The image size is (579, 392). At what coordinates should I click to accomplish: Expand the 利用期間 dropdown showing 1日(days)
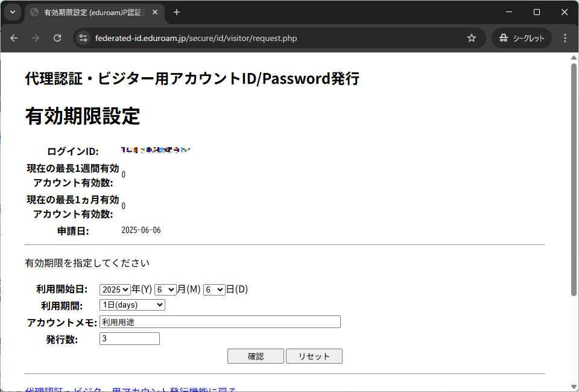click(132, 305)
